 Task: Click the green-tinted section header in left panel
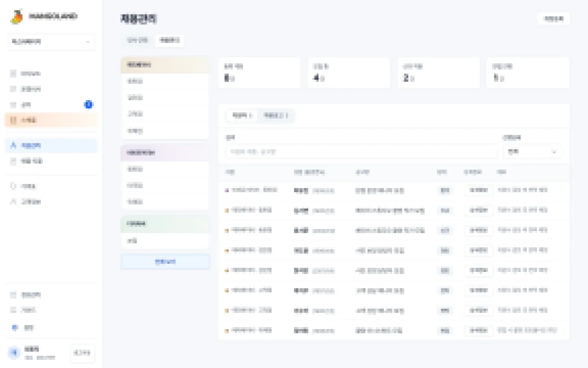coord(165,224)
